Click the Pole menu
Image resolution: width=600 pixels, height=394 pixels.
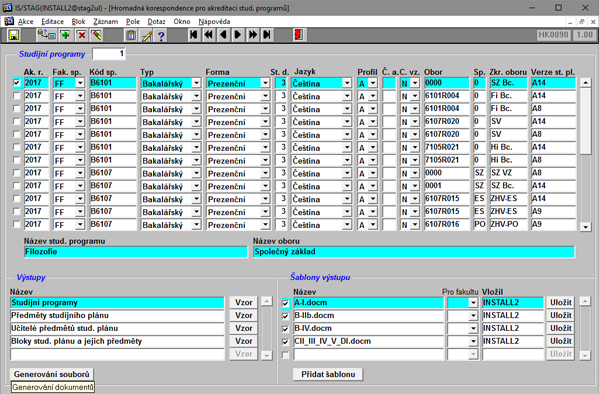(x=133, y=22)
